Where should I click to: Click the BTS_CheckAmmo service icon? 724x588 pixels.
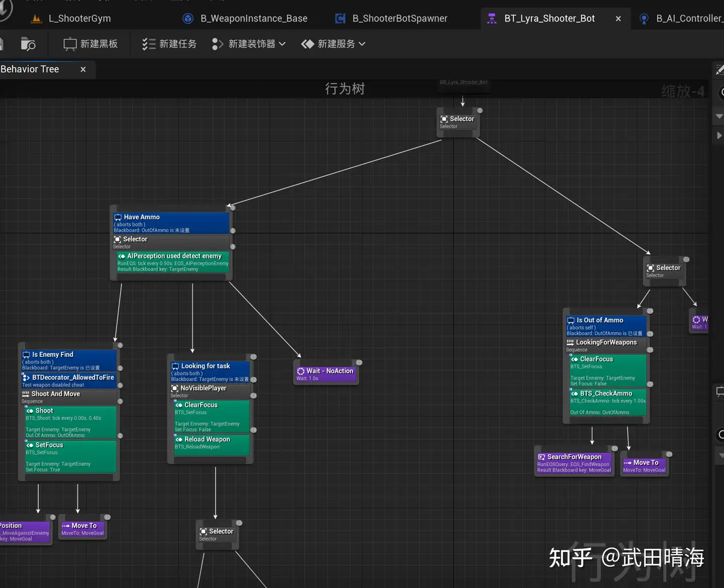pos(574,394)
